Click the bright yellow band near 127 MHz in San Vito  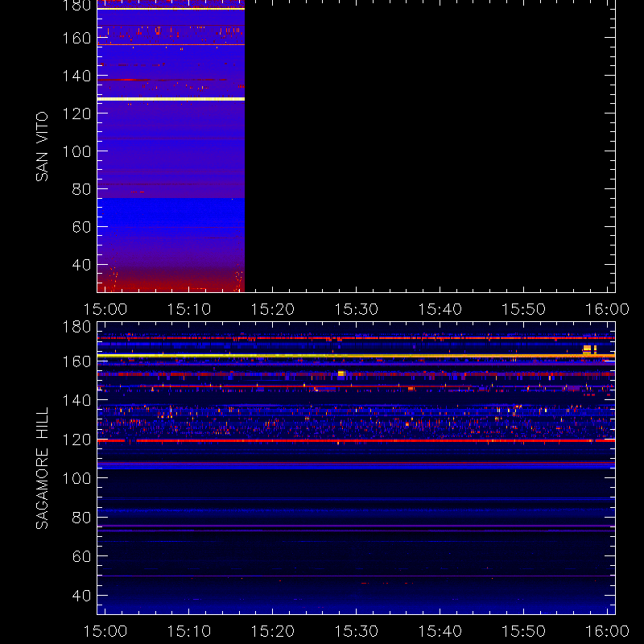pyautogui.click(x=171, y=99)
